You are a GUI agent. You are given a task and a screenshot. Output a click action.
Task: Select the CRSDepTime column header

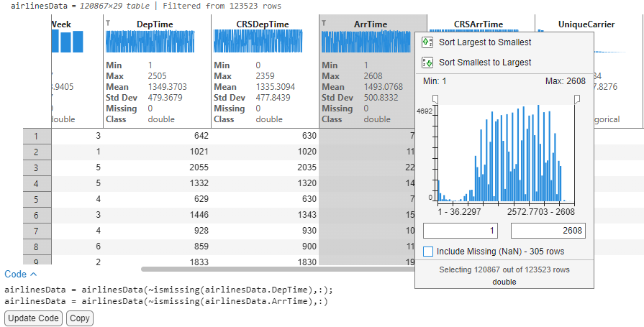[x=263, y=24]
